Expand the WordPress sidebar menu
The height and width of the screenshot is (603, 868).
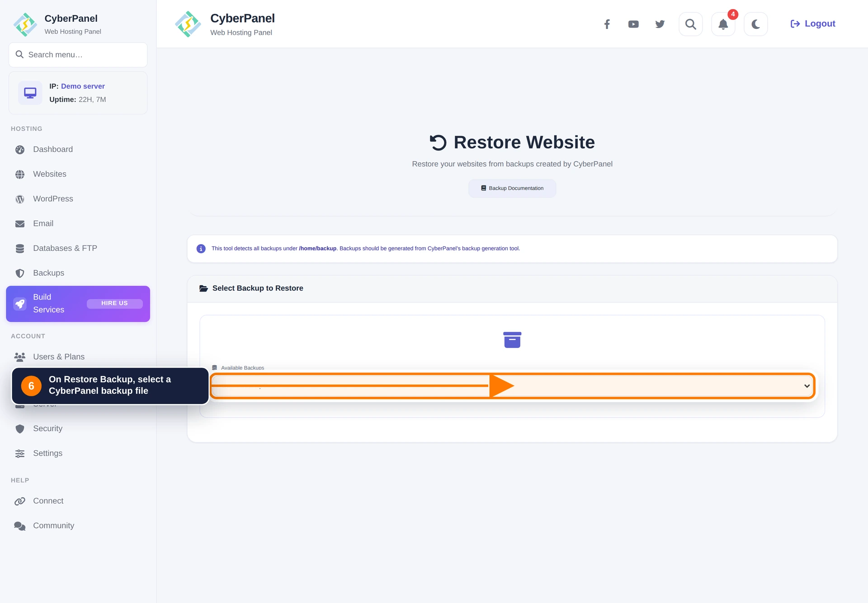(x=53, y=199)
